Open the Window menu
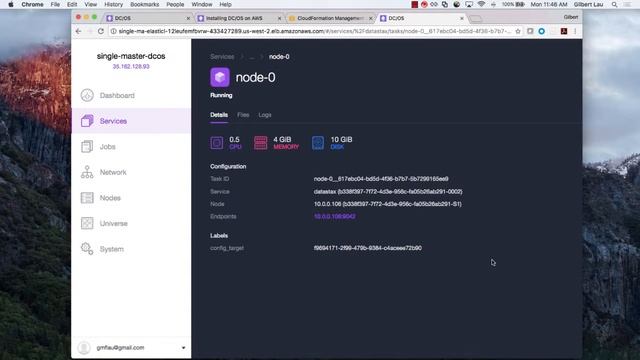 pos(202,4)
